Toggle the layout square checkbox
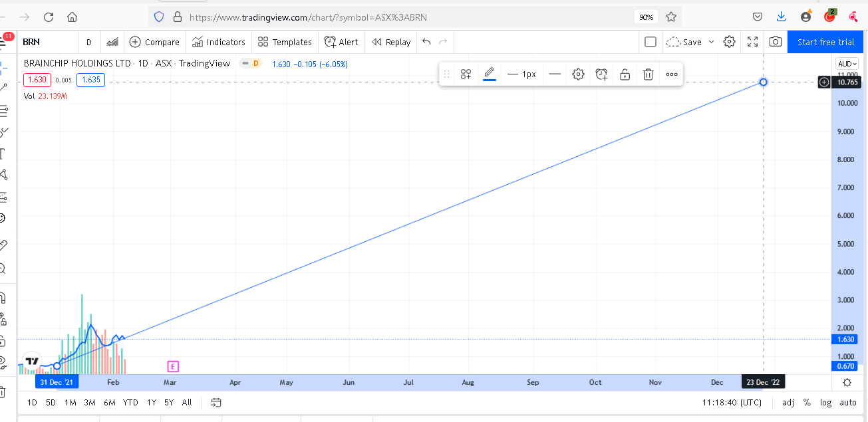This screenshot has height=422, width=868. click(x=651, y=42)
